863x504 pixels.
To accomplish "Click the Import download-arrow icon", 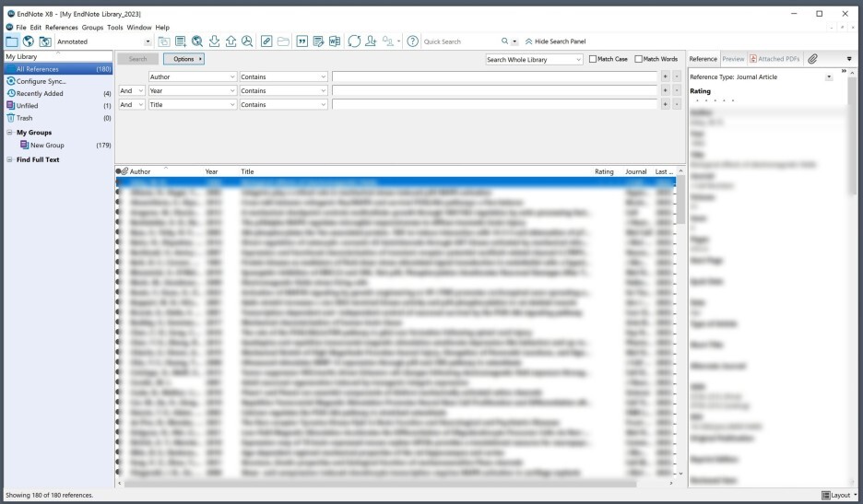I will (214, 41).
